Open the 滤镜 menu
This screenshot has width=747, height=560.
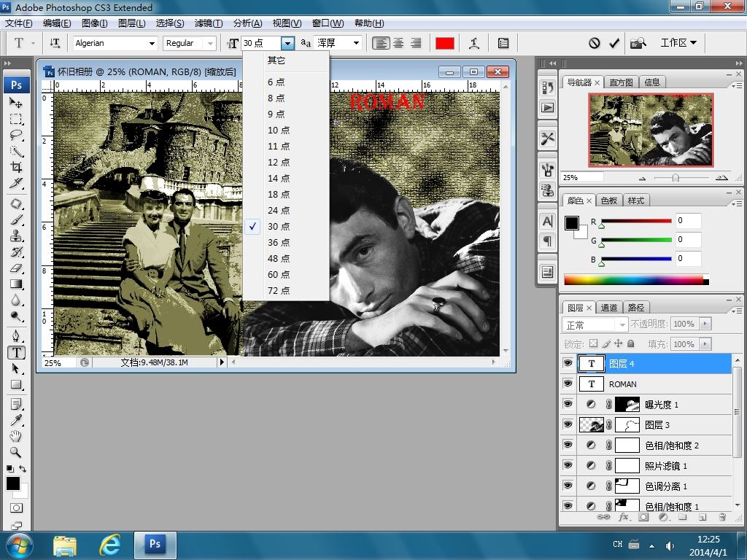(208, 23)
